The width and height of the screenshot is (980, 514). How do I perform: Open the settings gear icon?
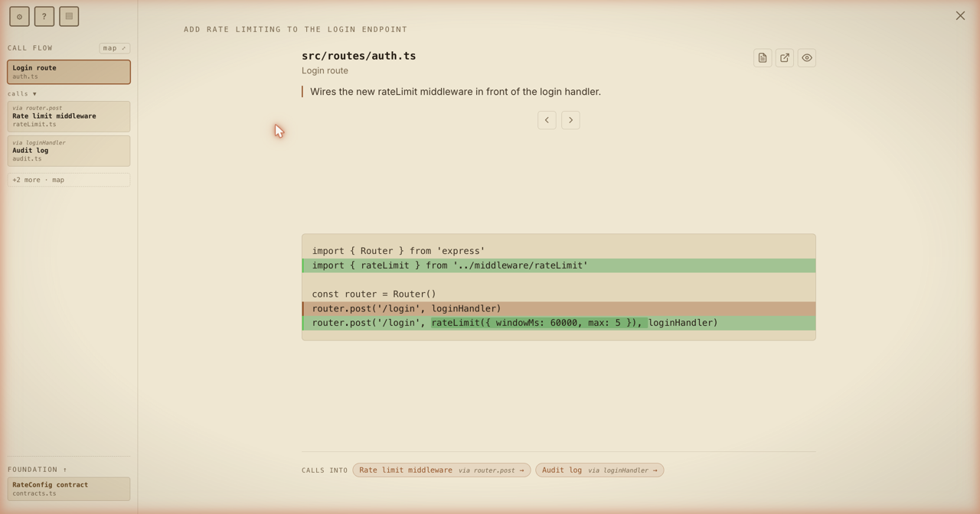(19, 16)
